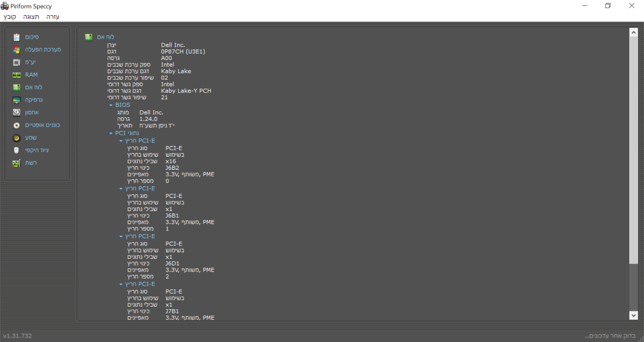Click the J6D1 slot designation

(172, 264)
